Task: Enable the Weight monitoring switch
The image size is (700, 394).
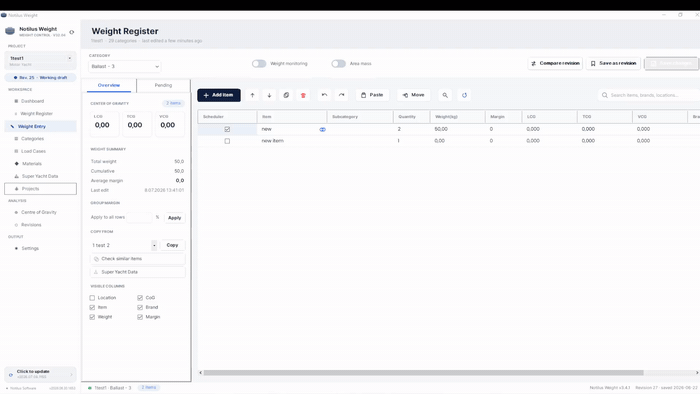Action: point(259,63)
